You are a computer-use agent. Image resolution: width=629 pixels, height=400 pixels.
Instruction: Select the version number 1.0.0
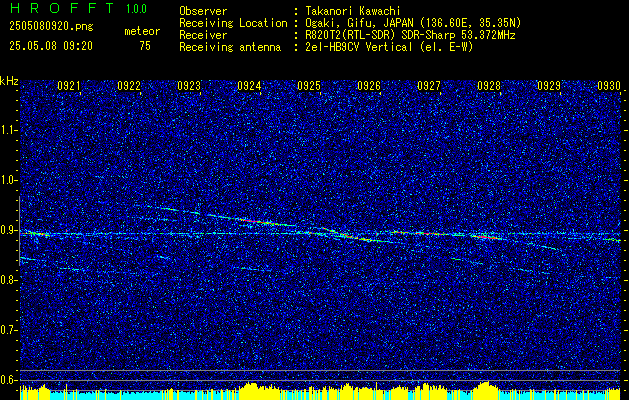coord(136,9)
